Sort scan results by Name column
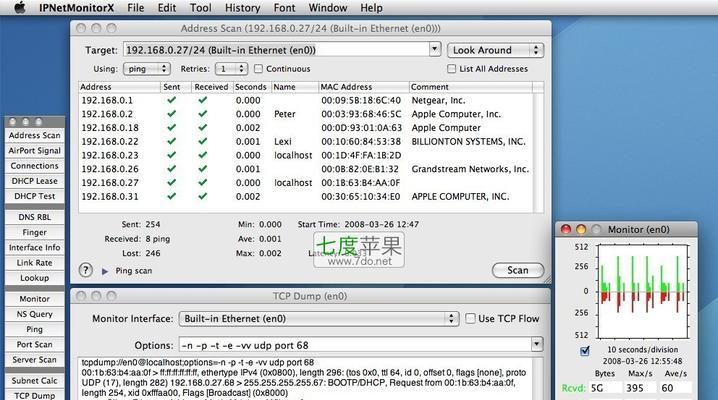Screen dimensions: 718x400 click(294, 87)
